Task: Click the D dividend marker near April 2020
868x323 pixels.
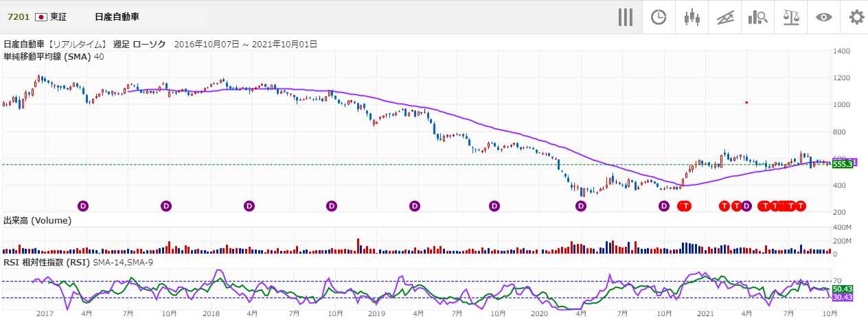Action: click(x=581, y=205)
